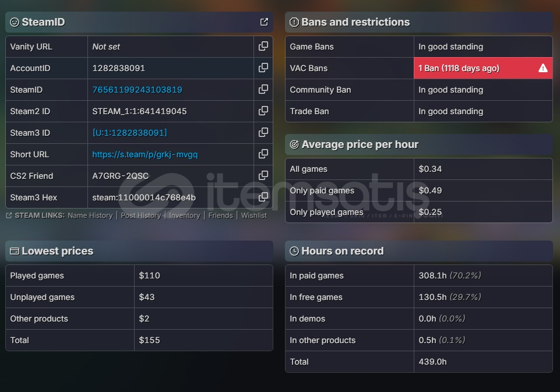Open the SteamID 76561199243103819 link

137,90
